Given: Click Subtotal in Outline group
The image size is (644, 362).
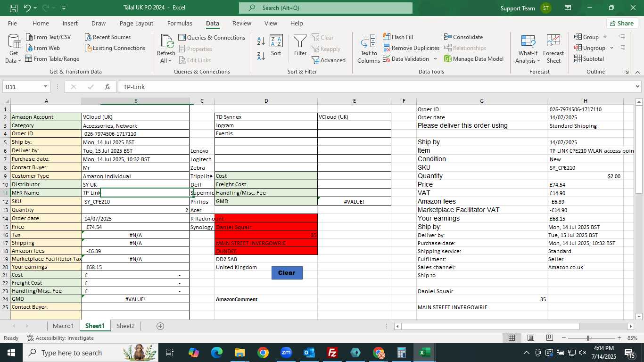Looking at the screenshot, I should tap(589, 59).
